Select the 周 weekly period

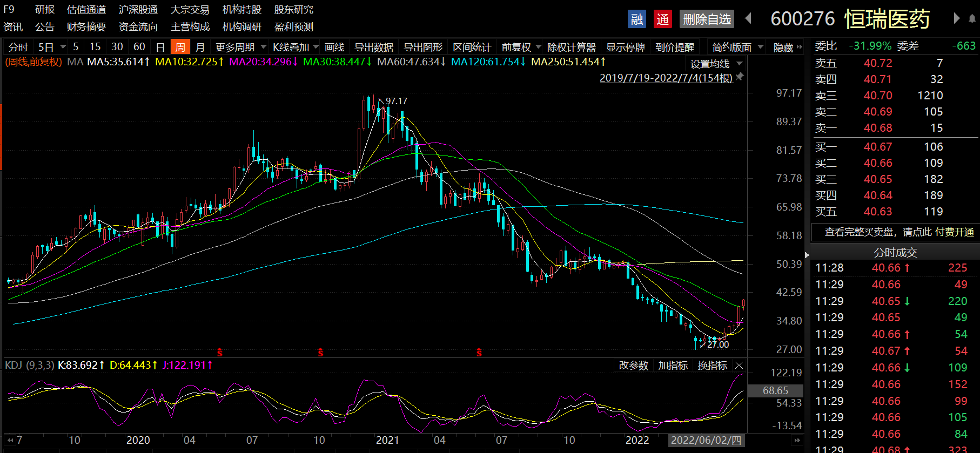coord(180,48)
